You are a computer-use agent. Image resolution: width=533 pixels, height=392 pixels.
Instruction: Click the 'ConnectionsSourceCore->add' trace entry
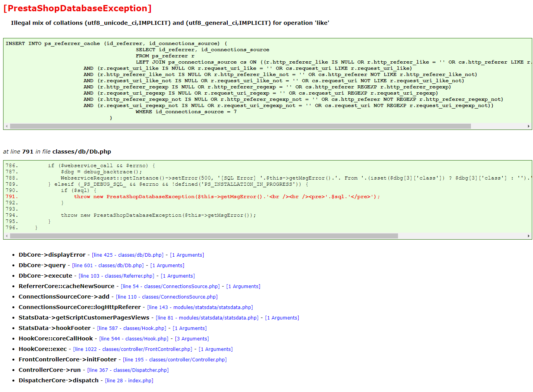tap(64, 297)
